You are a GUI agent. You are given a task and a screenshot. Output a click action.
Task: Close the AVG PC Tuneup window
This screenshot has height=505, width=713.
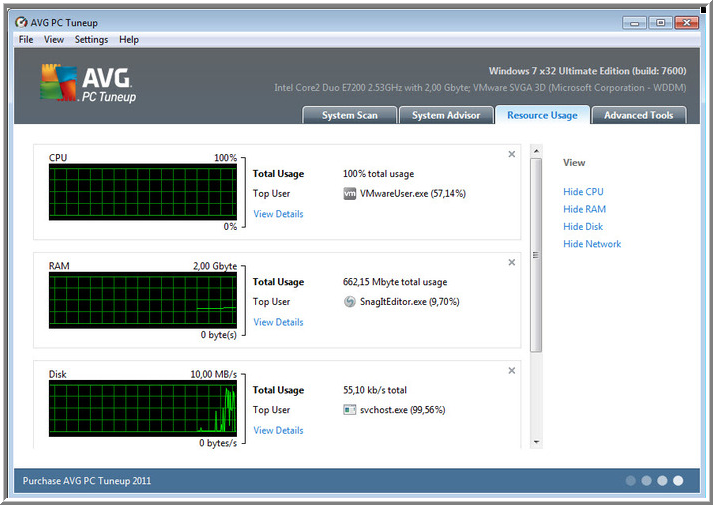(687, 23)
